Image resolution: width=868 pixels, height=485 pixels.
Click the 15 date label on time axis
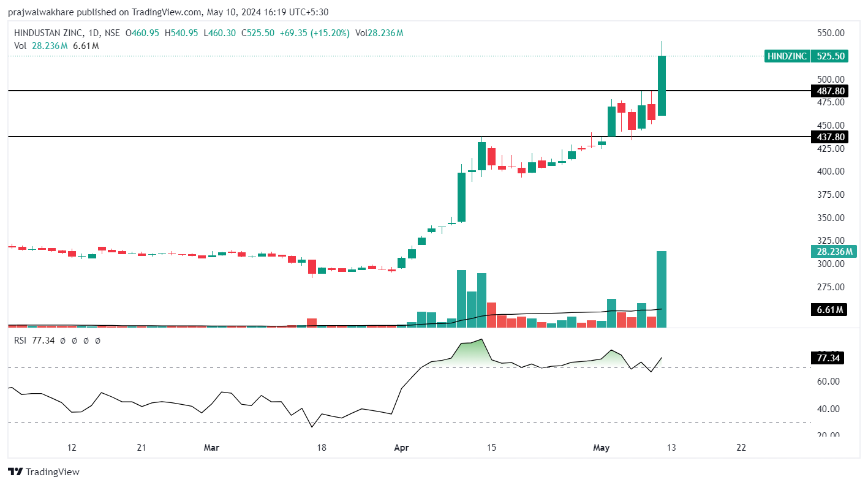pyautogui.click(x=491, y=448)
